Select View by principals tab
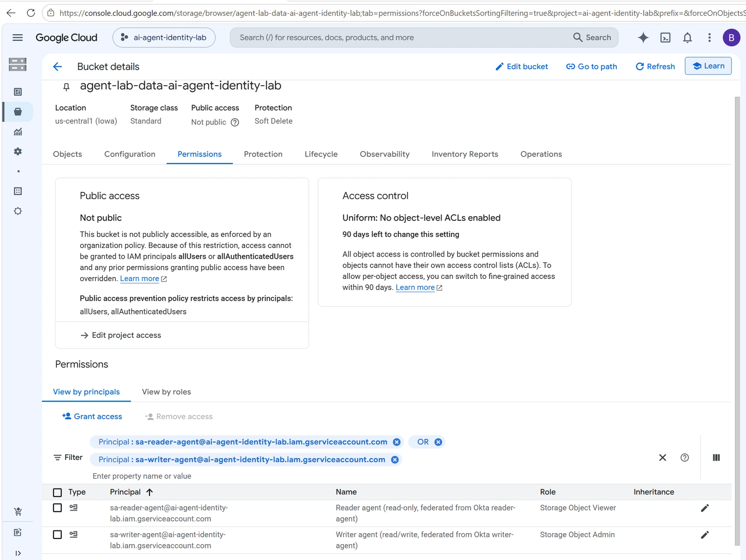Screen dimensions: 746x560 (x=86, y=392)
